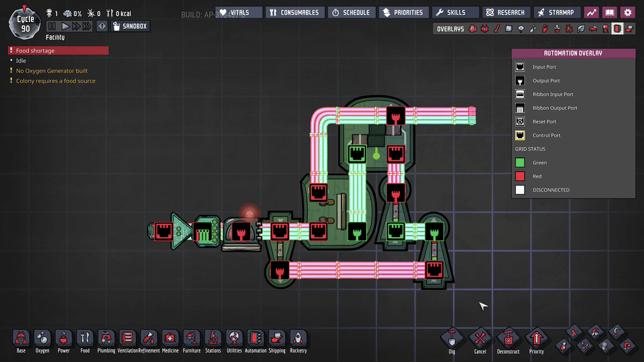Viewport: 644px width, 362px height.
Task: Expand the Food shortage alert
Action: coord(58,50)
